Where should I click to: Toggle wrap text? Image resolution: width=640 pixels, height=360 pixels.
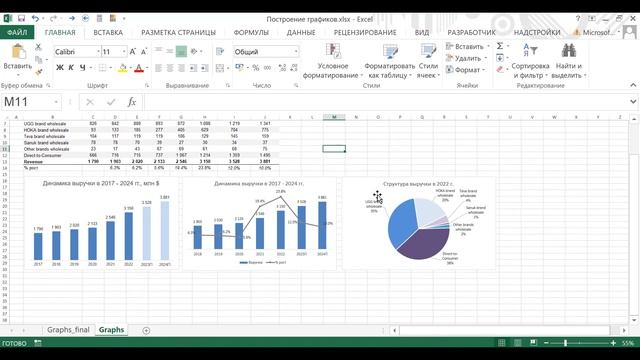(x=220, y=51)
